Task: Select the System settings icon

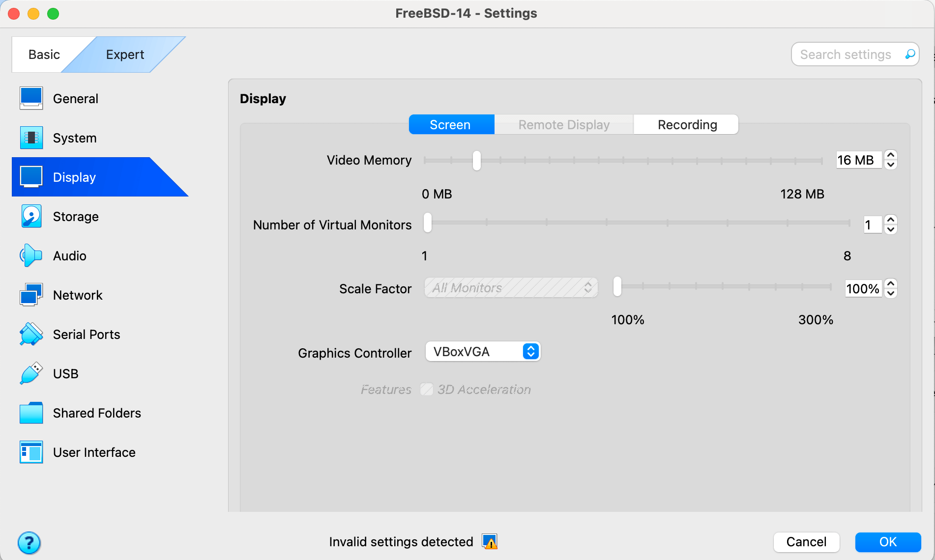Action: pos(30,138)
